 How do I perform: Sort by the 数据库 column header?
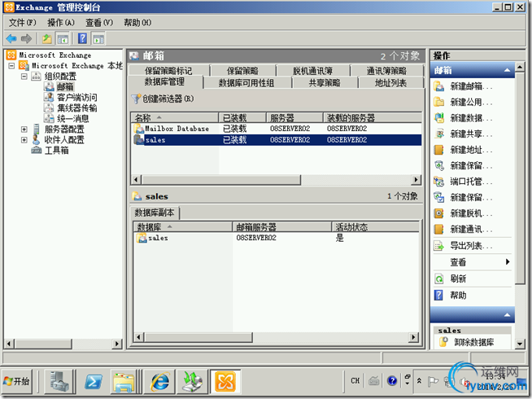coord(182,227)
